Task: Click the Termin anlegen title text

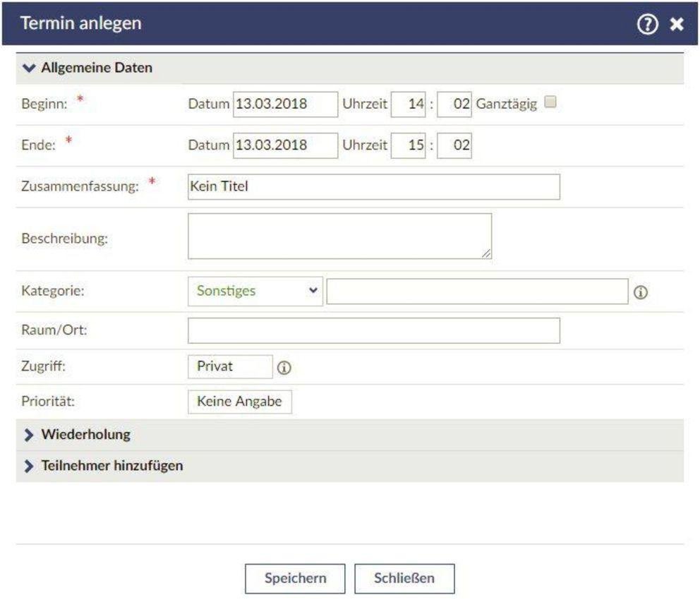Action: (81, 23)
